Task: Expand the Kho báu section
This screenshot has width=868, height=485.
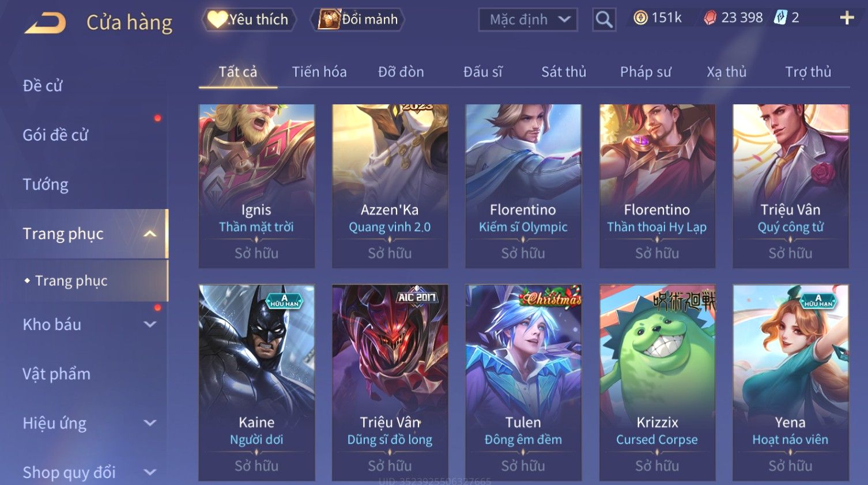Action: (x=150, y=325)
